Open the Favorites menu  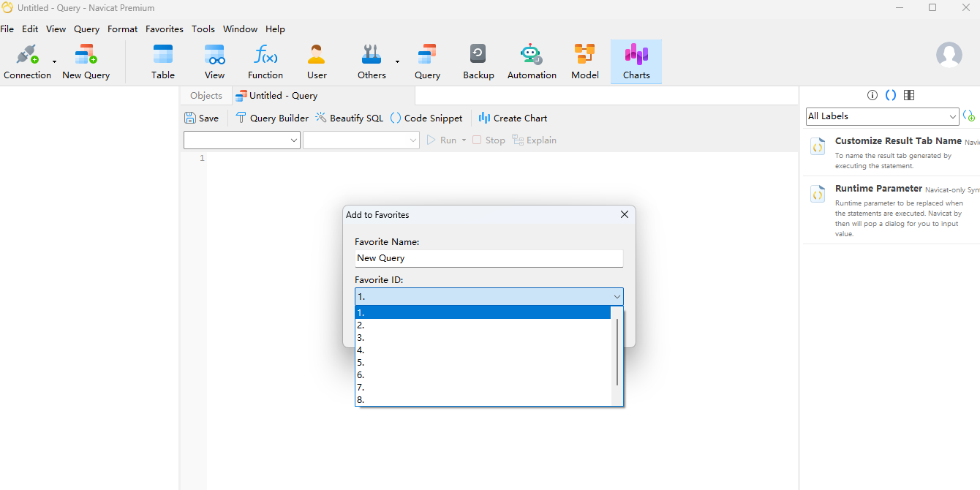(x=165, y=29)
